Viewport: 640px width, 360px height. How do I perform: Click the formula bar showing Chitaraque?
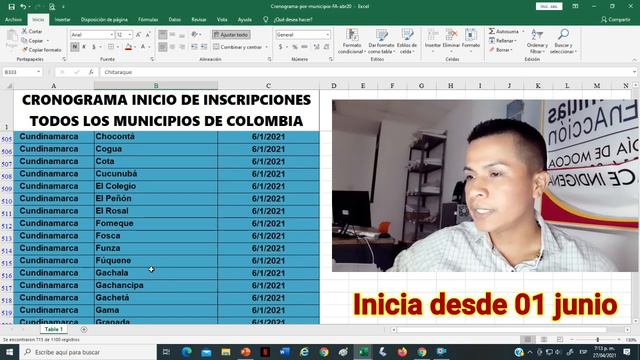367,72
